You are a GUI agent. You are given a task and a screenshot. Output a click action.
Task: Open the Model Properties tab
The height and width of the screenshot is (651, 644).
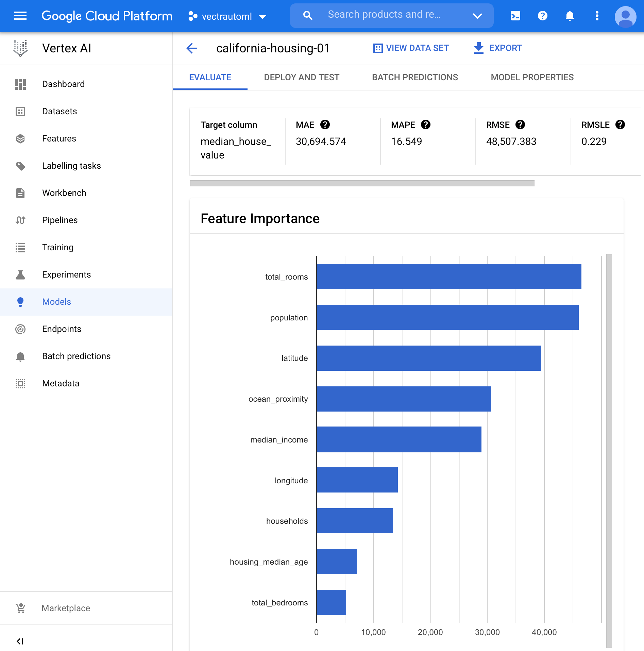pos(532,77)
